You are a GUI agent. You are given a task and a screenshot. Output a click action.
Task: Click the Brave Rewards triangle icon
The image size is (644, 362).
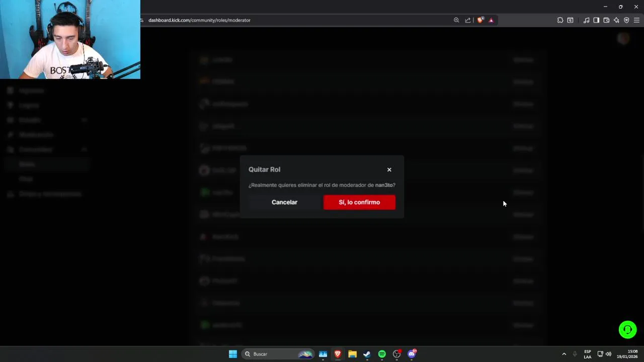click(491, 20)
